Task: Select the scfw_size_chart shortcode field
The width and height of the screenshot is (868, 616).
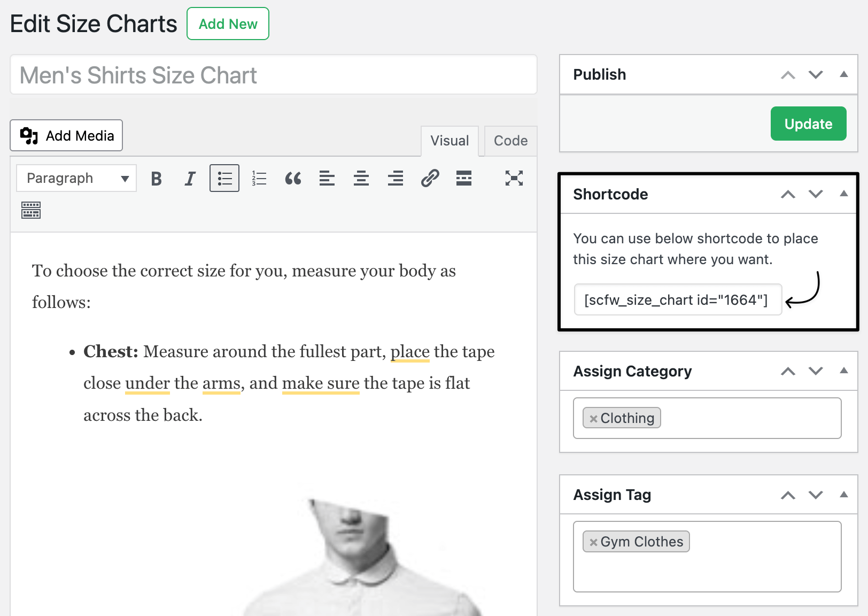Action: 678,299
